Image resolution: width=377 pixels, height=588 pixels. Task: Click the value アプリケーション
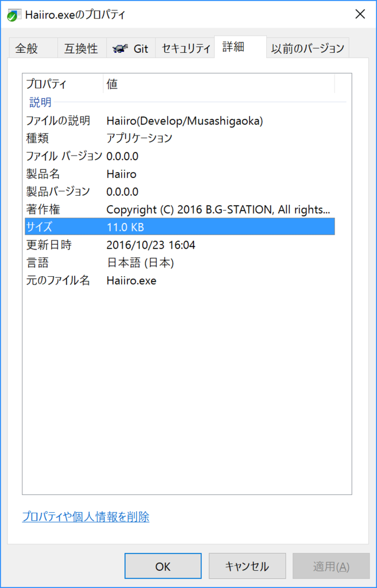coord(139,138)
